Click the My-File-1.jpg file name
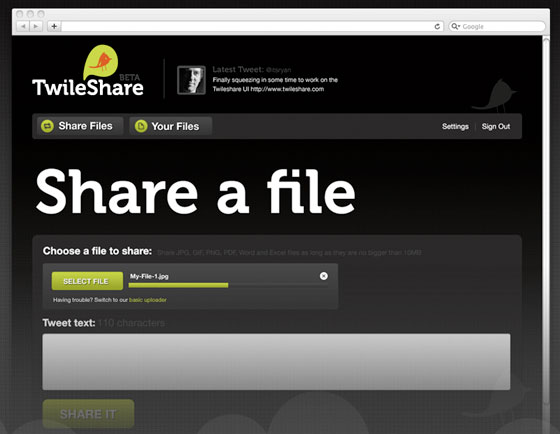560x434 pixels. (149, 276)
